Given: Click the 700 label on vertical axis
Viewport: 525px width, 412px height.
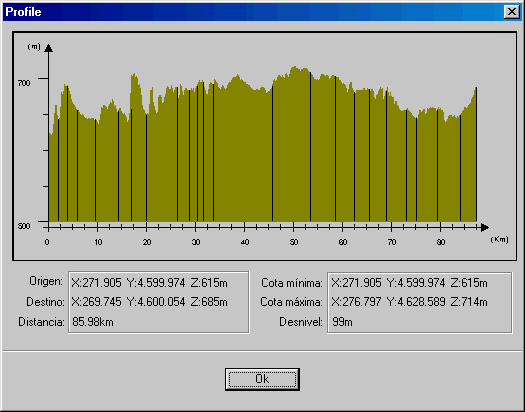Looking at the screenshot, I should point(24,83).
